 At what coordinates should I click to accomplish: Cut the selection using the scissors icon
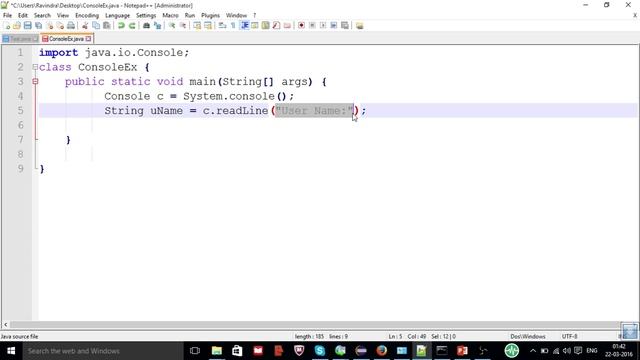85,26
